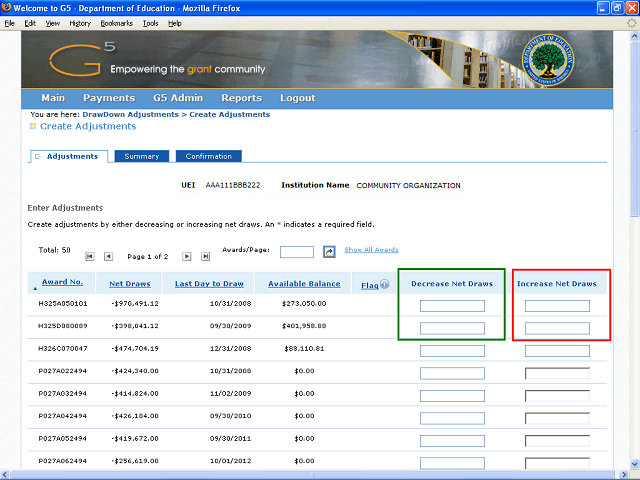Open the G5 Admin navigation menu
Image resolution: width=640 pixels, height=480 pixels.
click(178, 98)
